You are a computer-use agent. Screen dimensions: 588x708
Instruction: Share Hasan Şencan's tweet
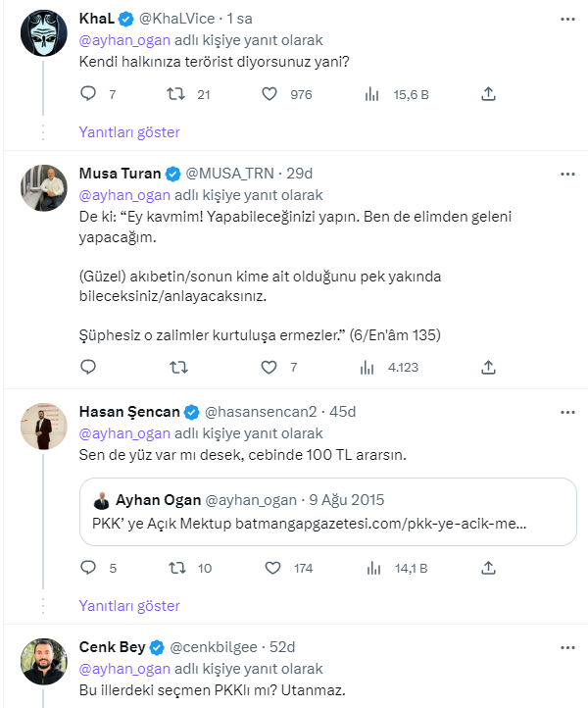tap(488, 568)
